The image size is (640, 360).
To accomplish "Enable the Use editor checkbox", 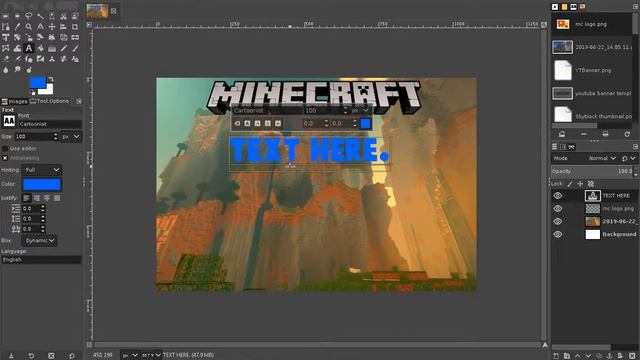I will pyautogui.click(x=5, y=149).
